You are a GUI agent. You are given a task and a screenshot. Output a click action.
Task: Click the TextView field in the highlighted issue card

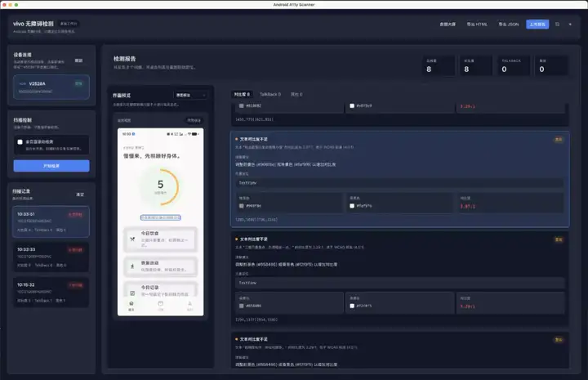pos(399,183)
